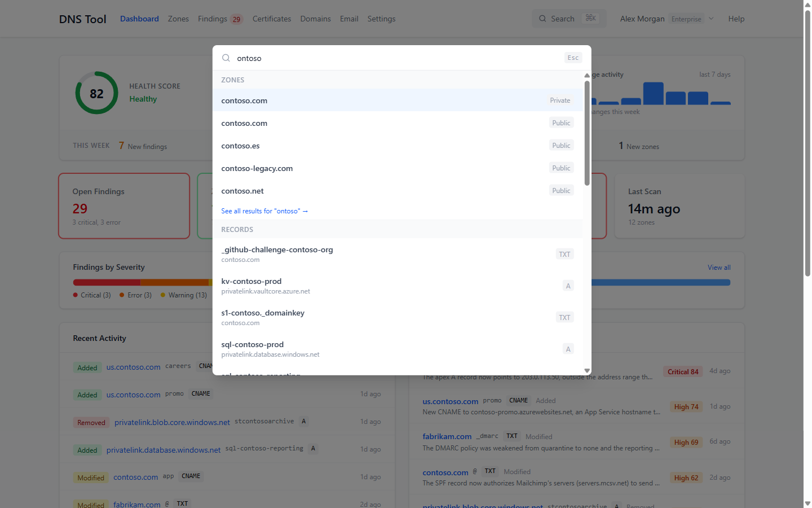This screenshot has height=508, width=812.
Task: Choose the contoso-legacy.com zone result
Action: [398, 168]
